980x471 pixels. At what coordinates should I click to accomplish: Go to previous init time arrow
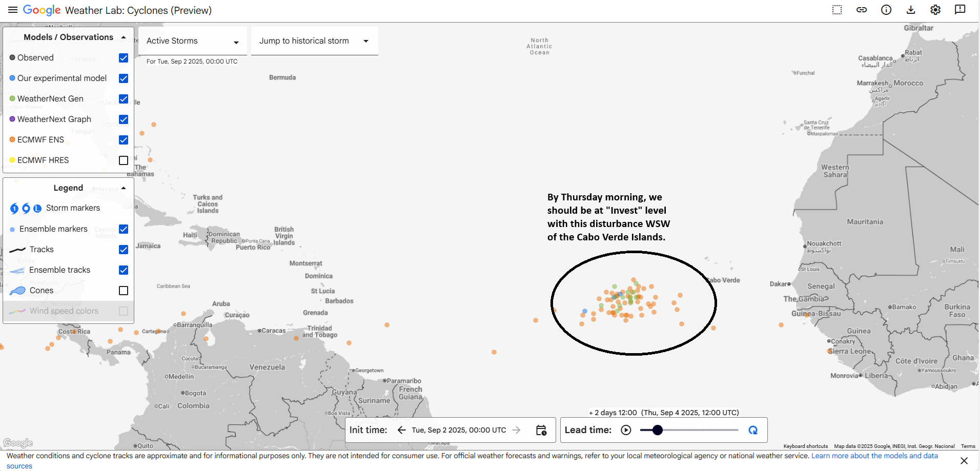click(x=402, y=430)
